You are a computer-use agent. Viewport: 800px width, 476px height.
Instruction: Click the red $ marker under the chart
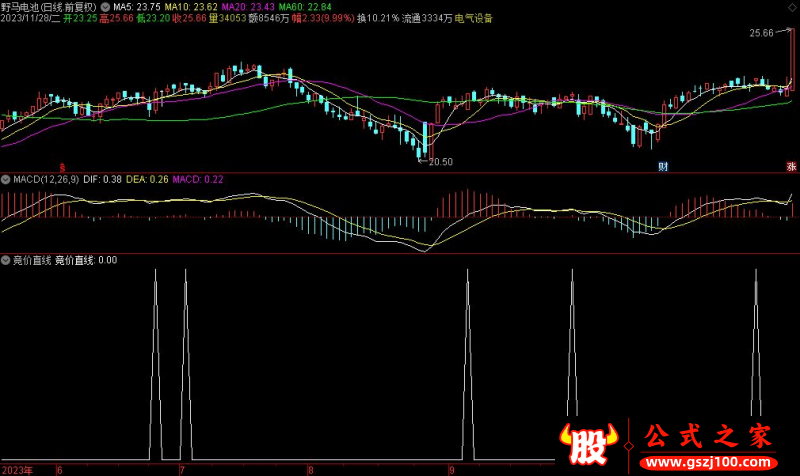point(62,167)
